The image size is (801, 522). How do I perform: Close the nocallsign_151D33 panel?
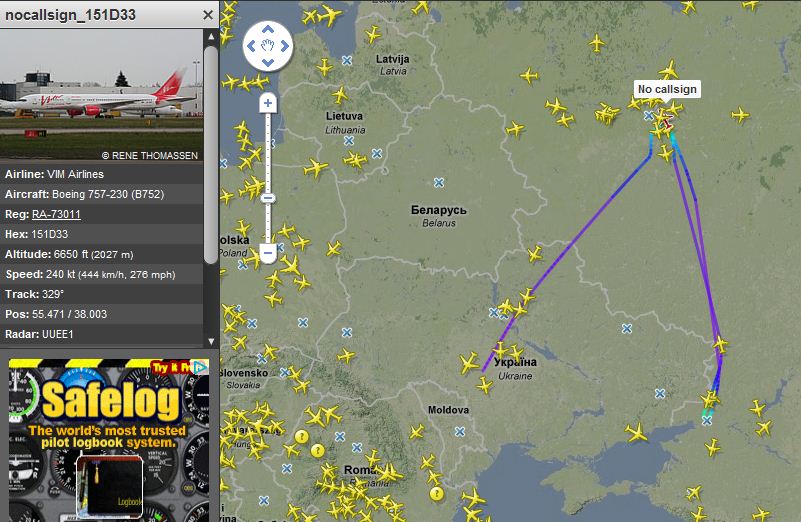click(x=208, y=15)
